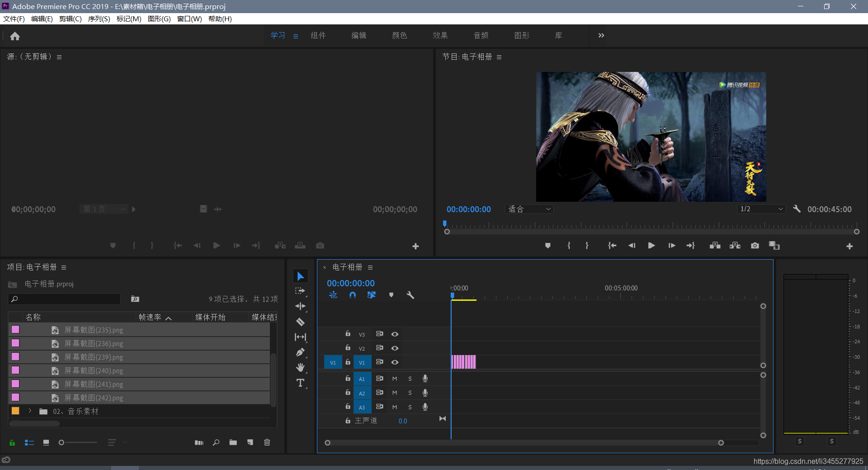Open 电子相册 timeline panel menu

(370, 267)
